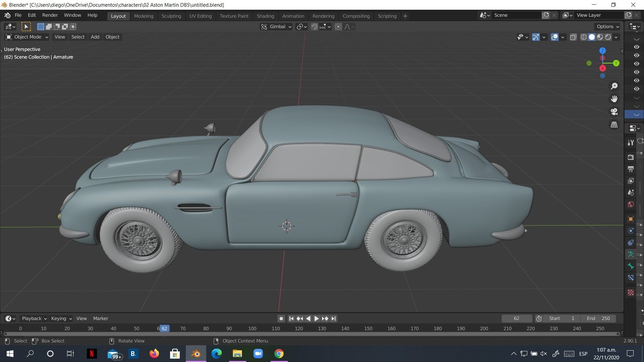Click the auto-keying record button

tap(281, 319)
